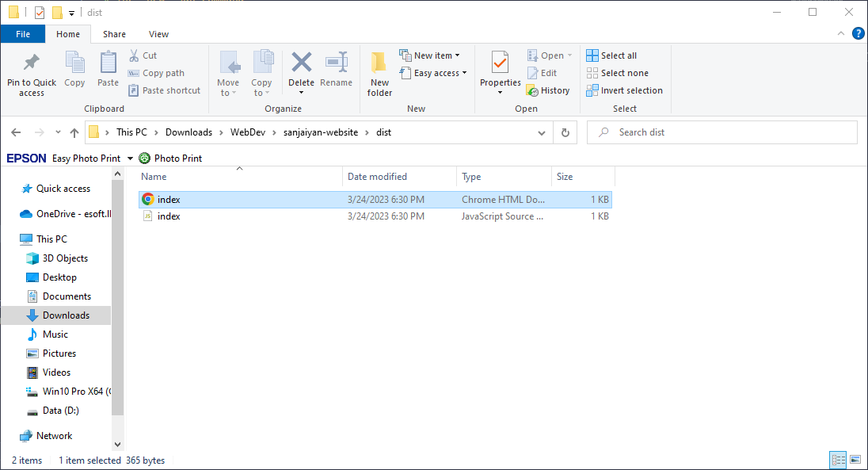Click Select all button
The image size is (868, 470).
(x=611, y=55)
